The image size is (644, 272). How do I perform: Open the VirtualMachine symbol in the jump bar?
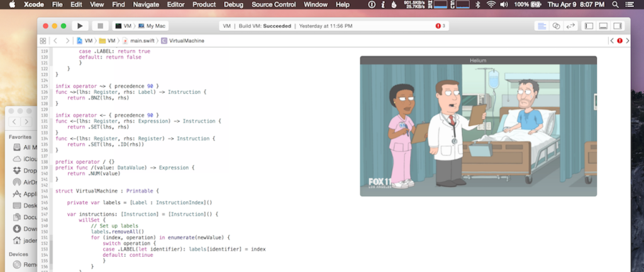click(x=183, y=41)
